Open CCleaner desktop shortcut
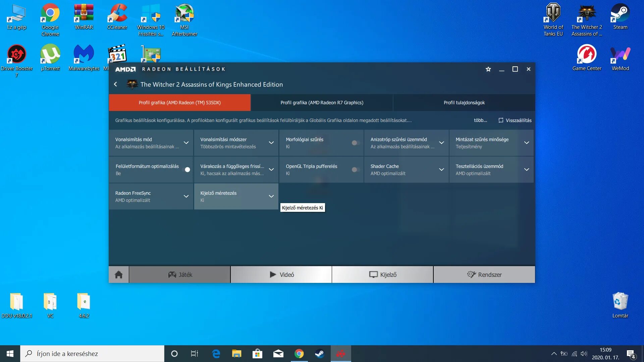Image resolution: width=644 pixels, height=362 pixels. [117, 17]
